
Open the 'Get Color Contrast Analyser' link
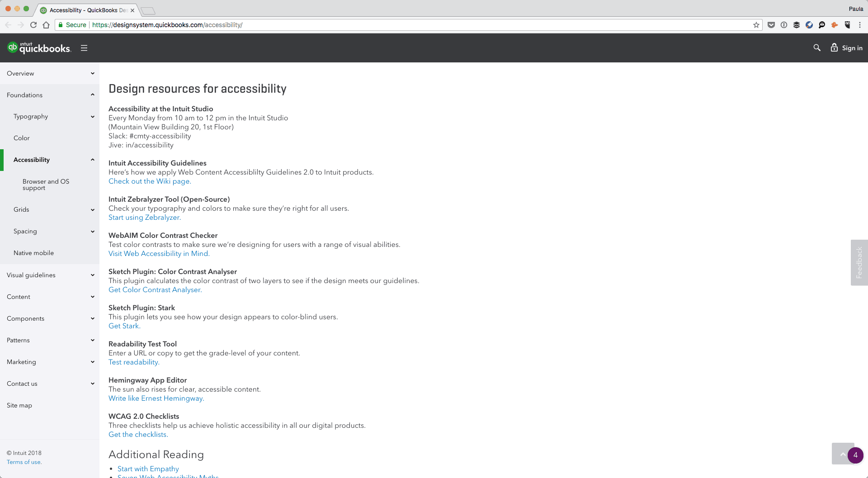[155, 290]
